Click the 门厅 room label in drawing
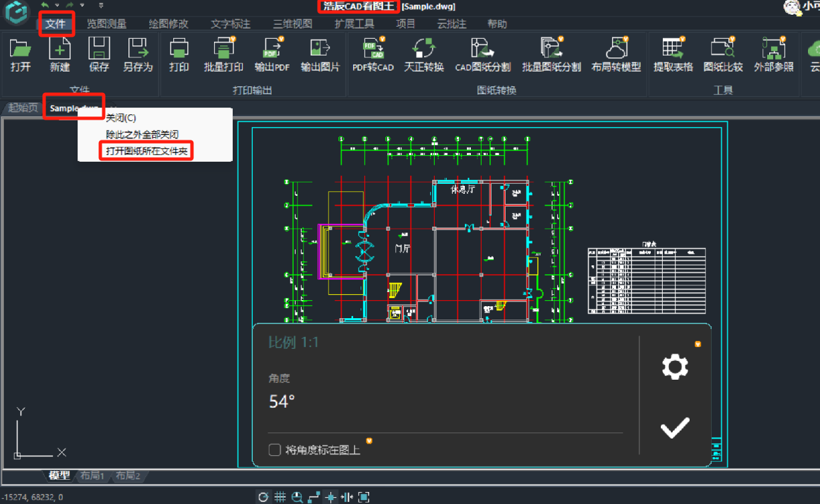 pyautogui.click(x=402, y=249)
